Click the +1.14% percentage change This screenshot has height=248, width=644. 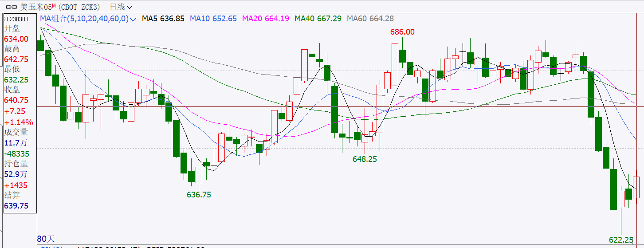[19, 122]
